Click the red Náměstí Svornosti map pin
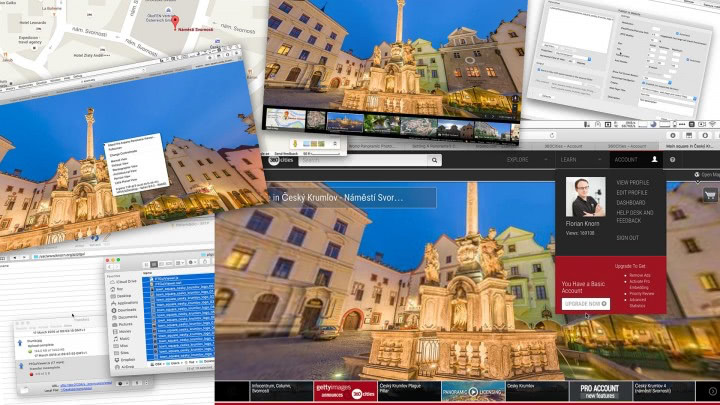The image size is (720, 405). [x=175, y=21]
